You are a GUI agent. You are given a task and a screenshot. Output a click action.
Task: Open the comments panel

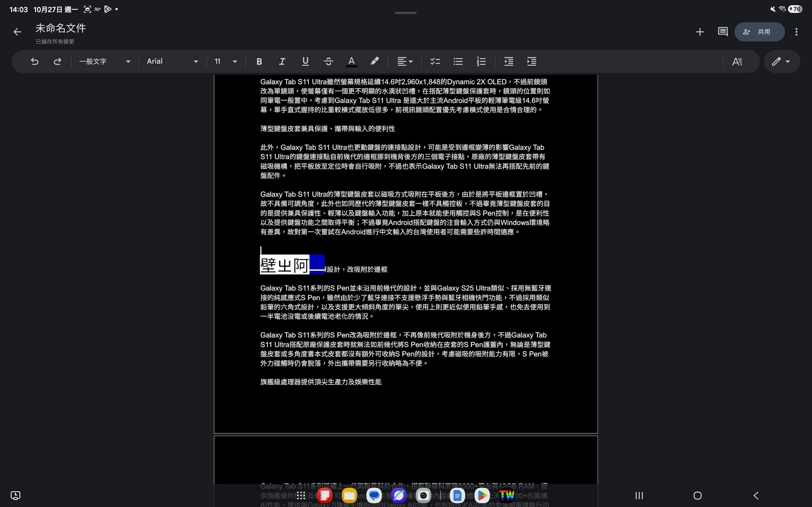723,32
